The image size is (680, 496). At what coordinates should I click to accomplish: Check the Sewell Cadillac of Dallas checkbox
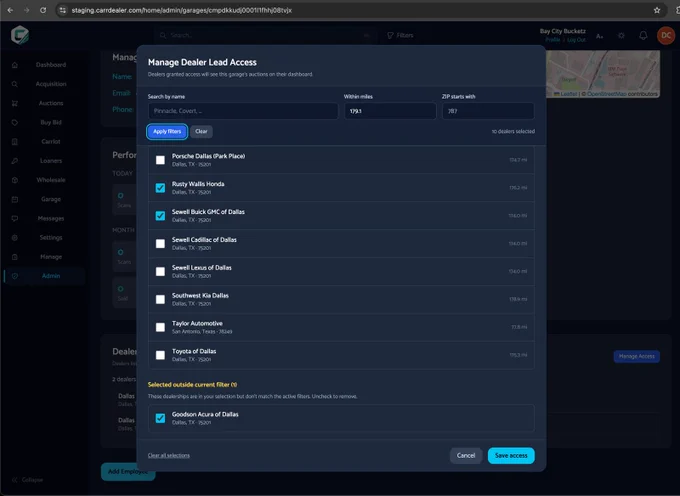160,244
